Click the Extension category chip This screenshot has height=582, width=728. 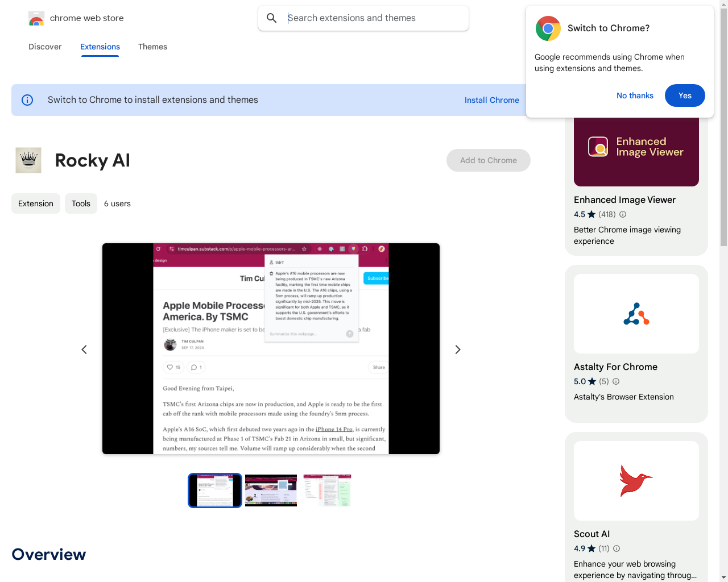(36, 203)
